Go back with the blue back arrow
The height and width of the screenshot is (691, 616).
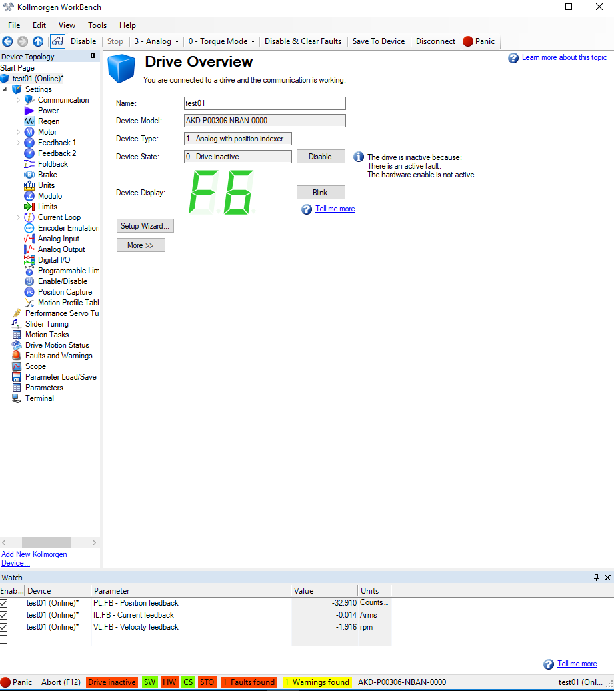tap(7, 41)
